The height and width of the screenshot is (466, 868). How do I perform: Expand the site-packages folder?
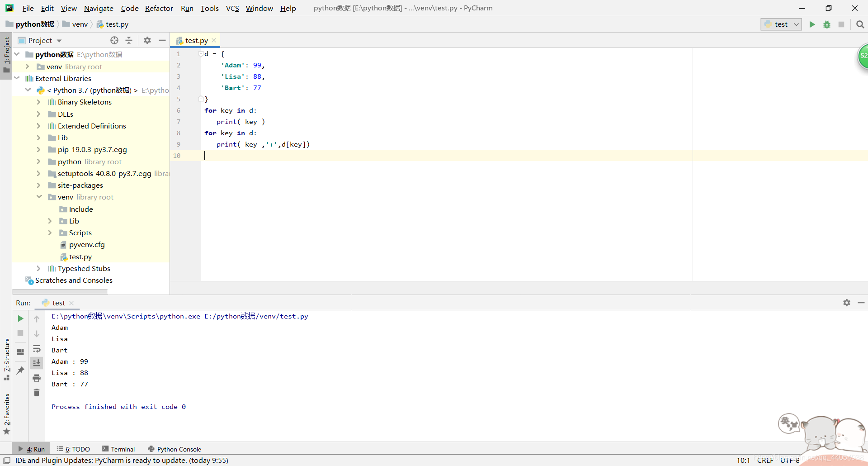[x=39, y=185]
